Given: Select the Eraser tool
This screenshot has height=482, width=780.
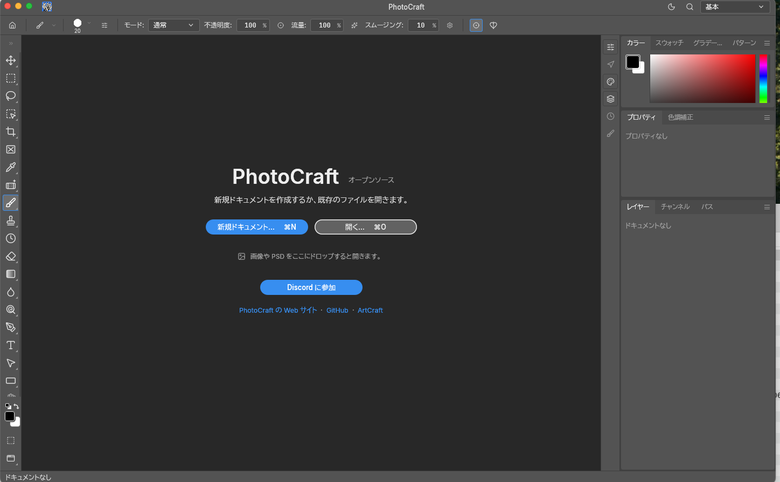Looking at the screenshot, I should coord(10,256).
